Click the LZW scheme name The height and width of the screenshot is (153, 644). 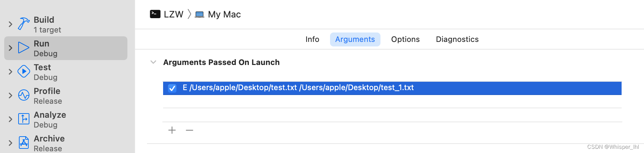pyautogui.click(x=174, y=14)
